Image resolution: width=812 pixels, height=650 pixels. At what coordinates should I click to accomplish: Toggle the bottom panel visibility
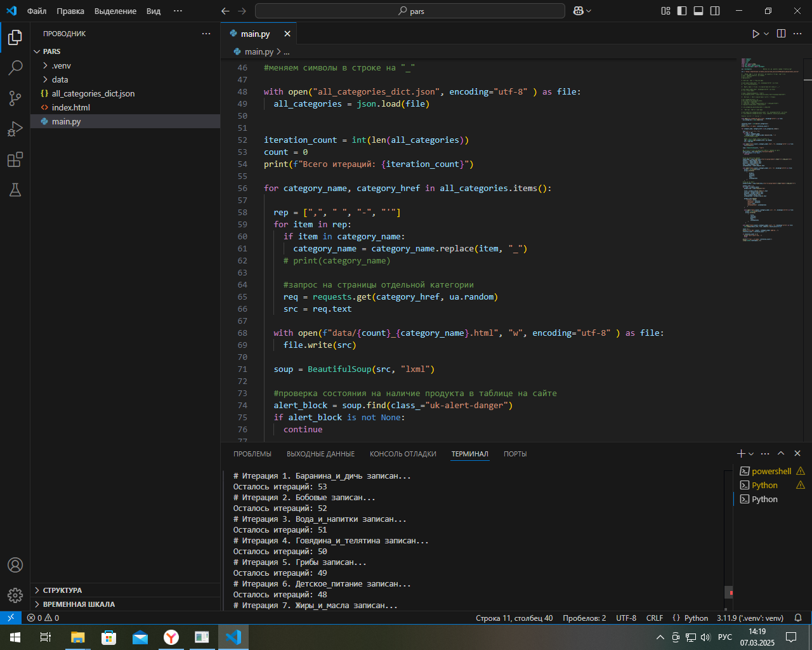(x=698, y=11)
